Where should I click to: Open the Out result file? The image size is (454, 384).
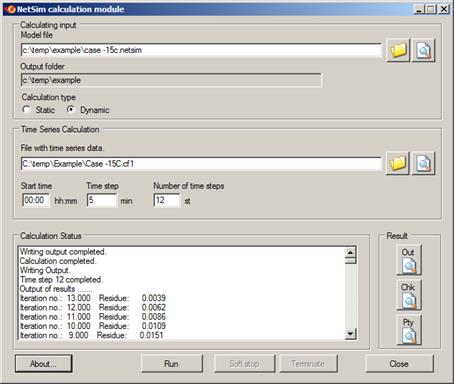[x=409, y=260]
